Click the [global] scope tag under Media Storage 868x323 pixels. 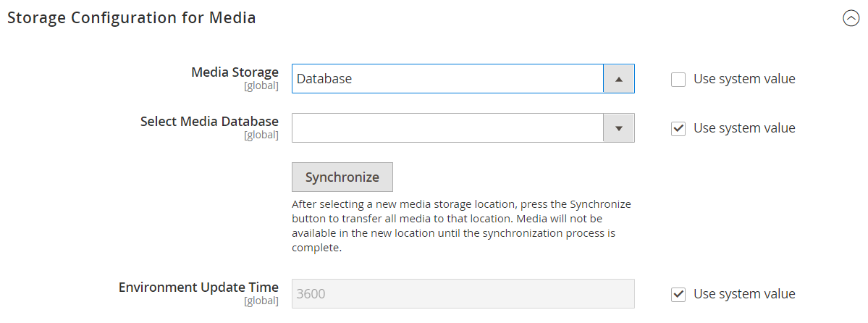click(261, 86)
